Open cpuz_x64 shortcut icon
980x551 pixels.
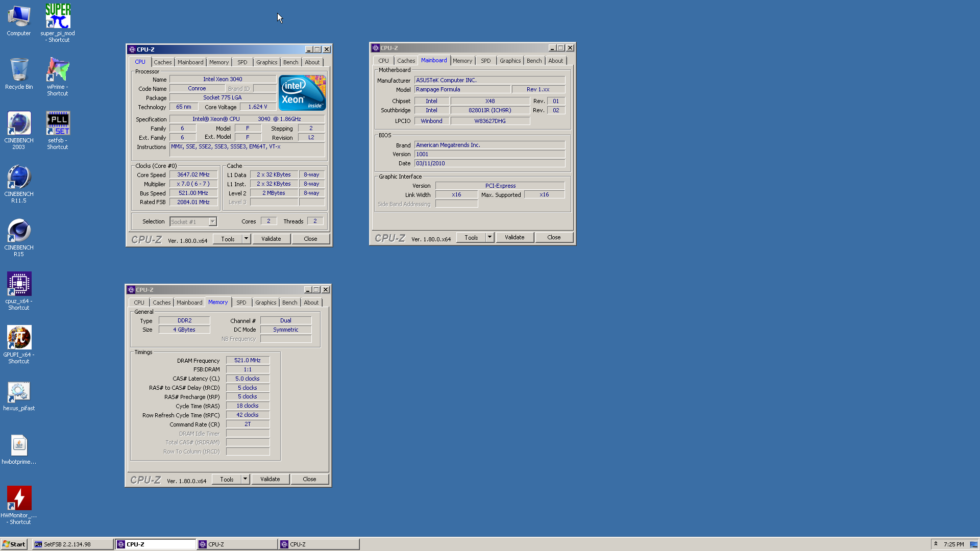tap(19, 291)
